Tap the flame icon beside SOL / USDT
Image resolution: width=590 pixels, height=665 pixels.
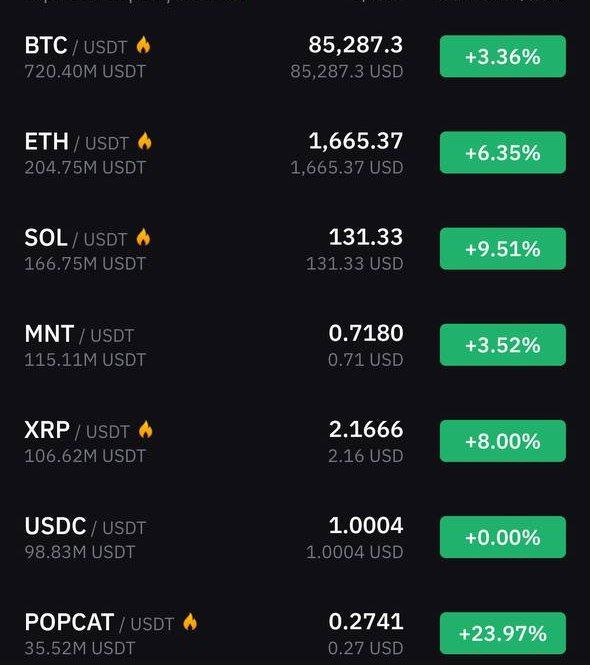[143, 238]
